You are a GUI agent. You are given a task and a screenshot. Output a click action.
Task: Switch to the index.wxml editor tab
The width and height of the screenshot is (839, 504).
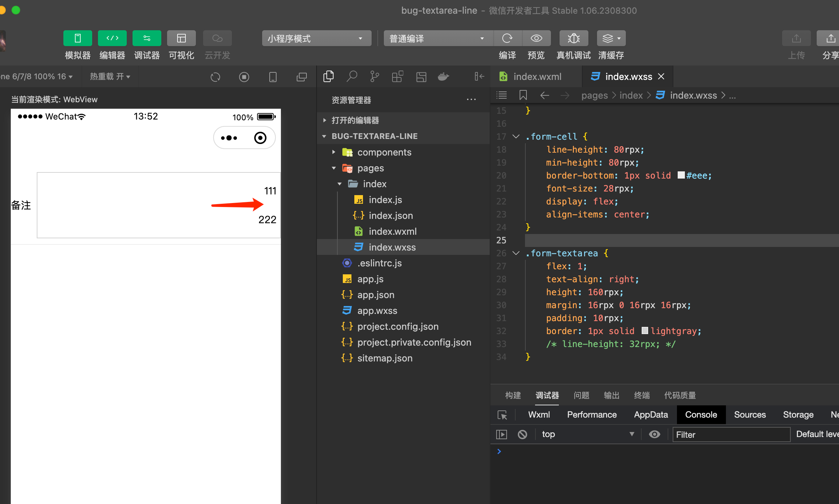(537, 76)
